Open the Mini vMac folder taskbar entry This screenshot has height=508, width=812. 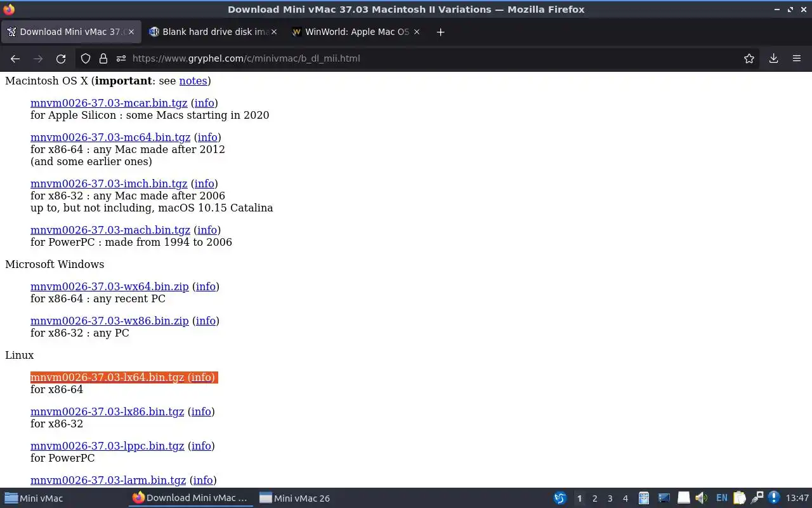pos(63,498)
